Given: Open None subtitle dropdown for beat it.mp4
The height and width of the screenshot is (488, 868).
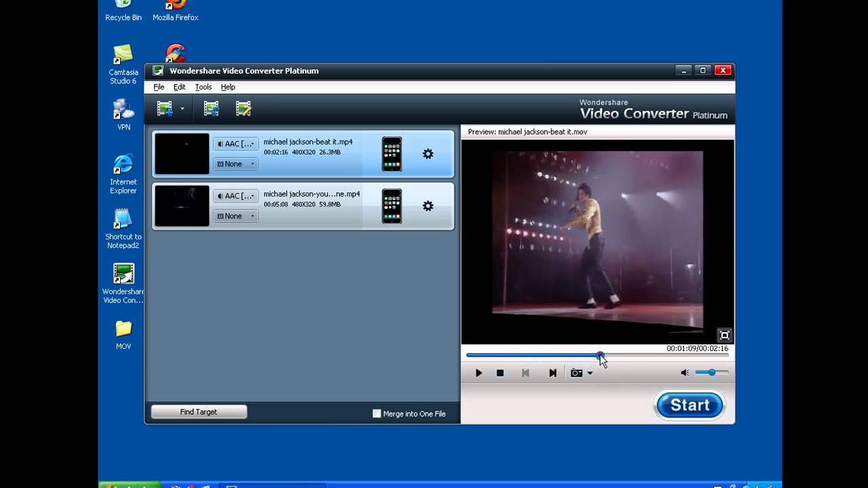Looking at the screenshot, I should coord(236,164).
